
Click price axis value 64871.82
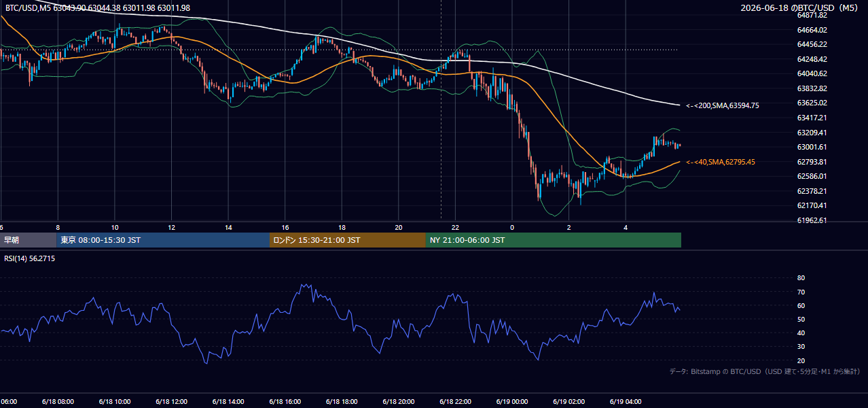[x=812, y=14]
